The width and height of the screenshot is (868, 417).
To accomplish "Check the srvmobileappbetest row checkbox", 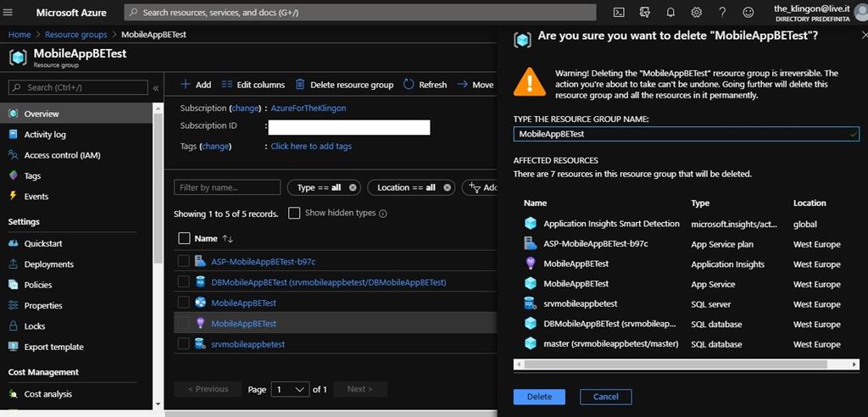I will (x=184, y=344).
